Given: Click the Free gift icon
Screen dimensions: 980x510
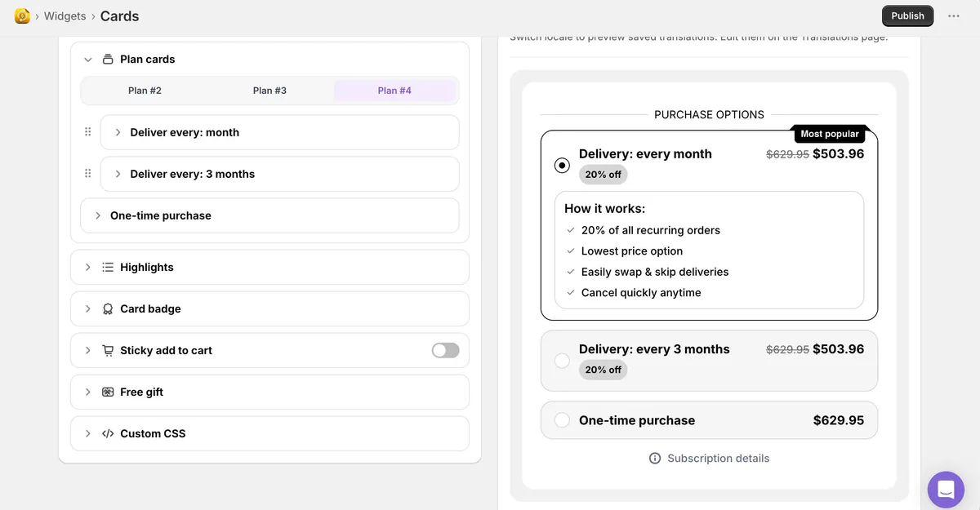Looking at the screenshot, I should click(108, 392).
